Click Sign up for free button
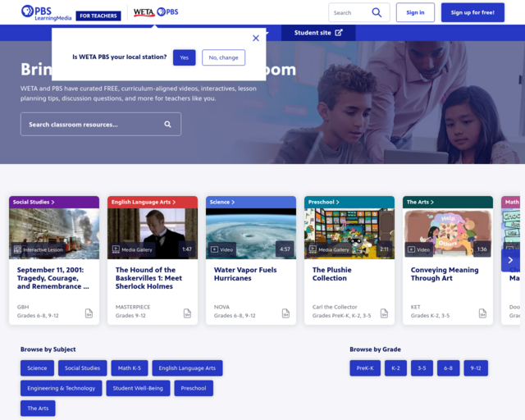 pyautogui.click(x=472, y=13)
